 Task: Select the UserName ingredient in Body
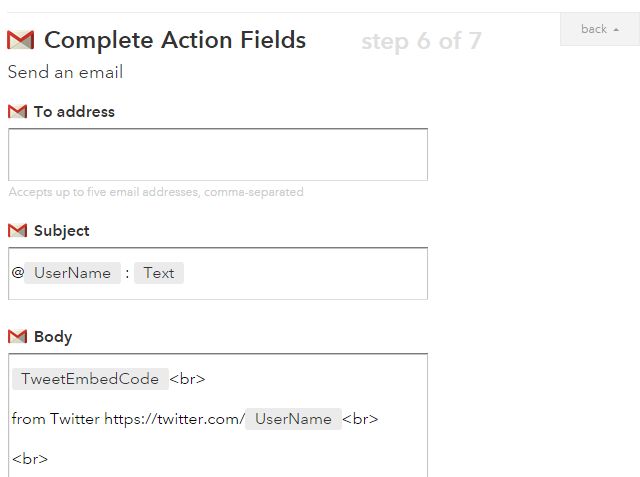293,419
